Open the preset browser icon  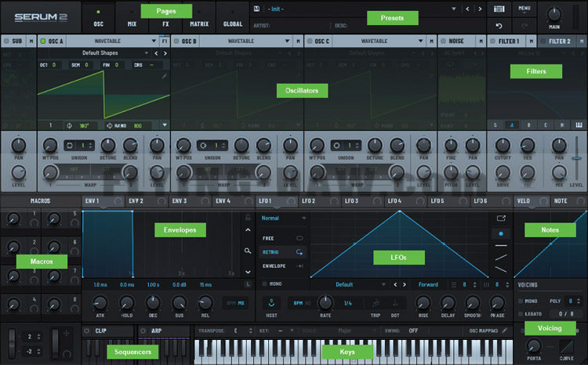pos(499,9)
